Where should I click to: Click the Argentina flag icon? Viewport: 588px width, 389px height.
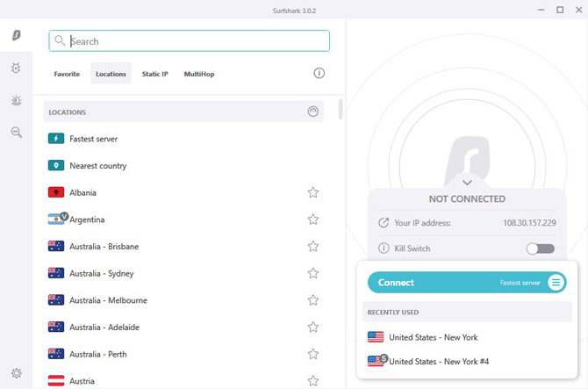click(x=56, y=219)
